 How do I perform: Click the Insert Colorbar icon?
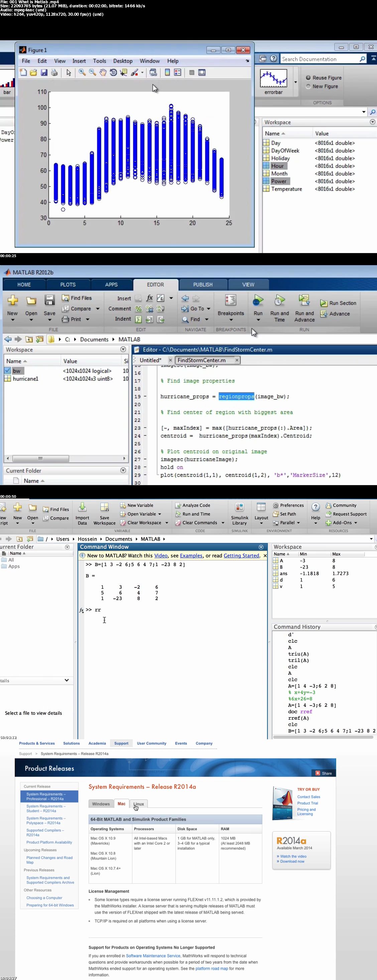pos(167,72)
